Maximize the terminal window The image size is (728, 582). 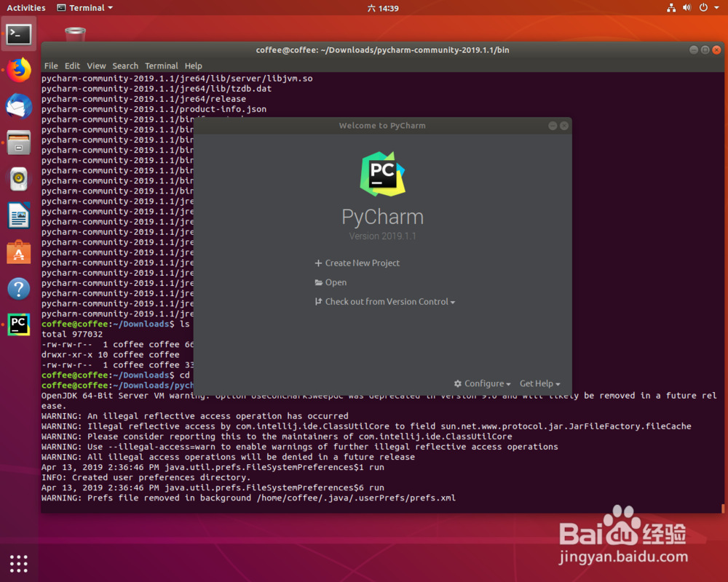705,49
